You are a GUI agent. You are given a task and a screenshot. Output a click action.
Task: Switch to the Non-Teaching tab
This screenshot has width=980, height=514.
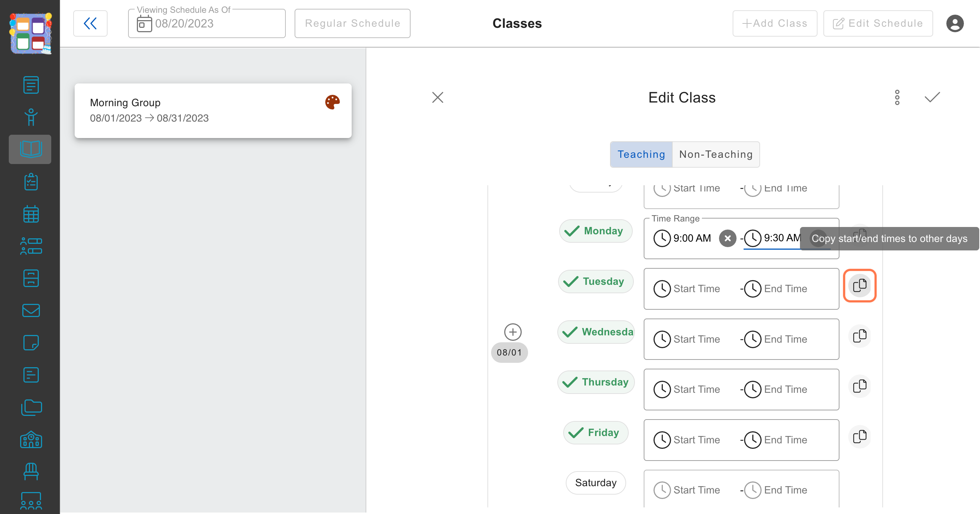[x=715, y=154]
